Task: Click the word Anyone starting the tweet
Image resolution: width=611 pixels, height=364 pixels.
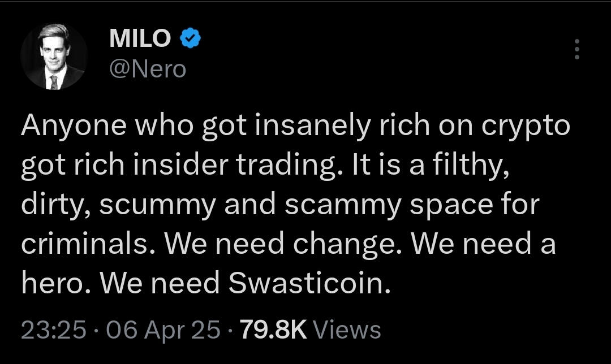Action: point(73,127)
